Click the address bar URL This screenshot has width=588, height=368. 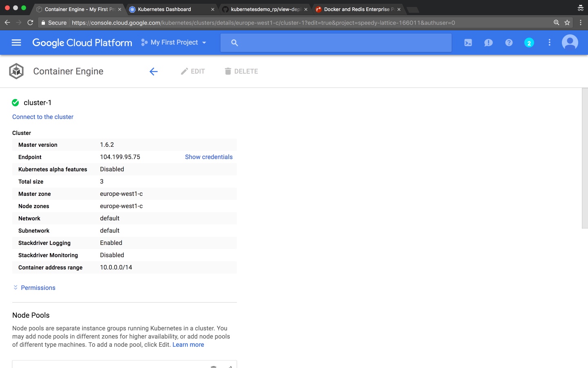pos(263,23)
